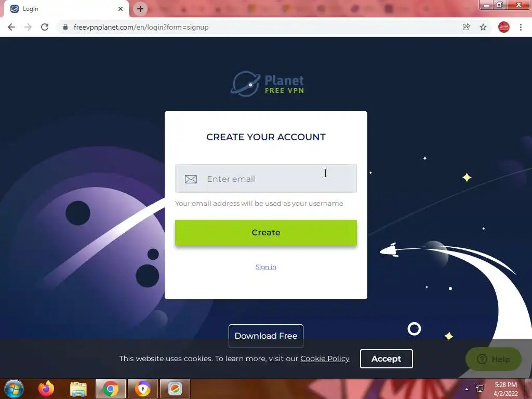This screenshot has height=399, width=532.
Task: Open the Cookie Policy link
Action: [x=325, y=358]
